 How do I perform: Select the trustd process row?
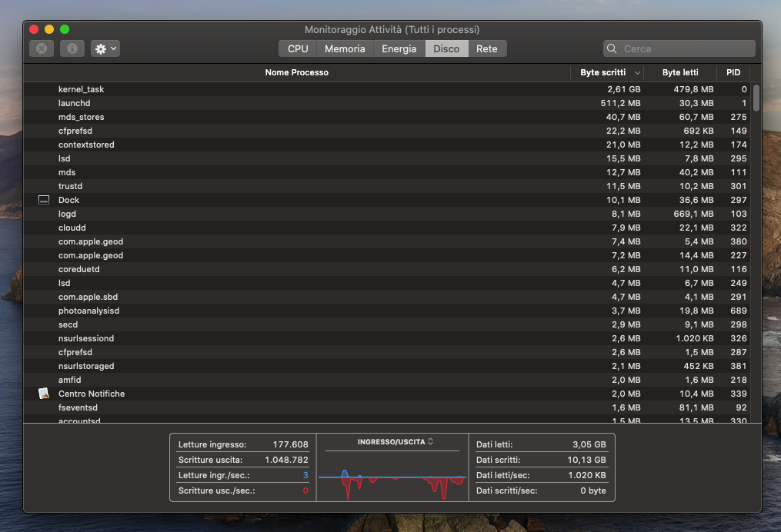386,186
